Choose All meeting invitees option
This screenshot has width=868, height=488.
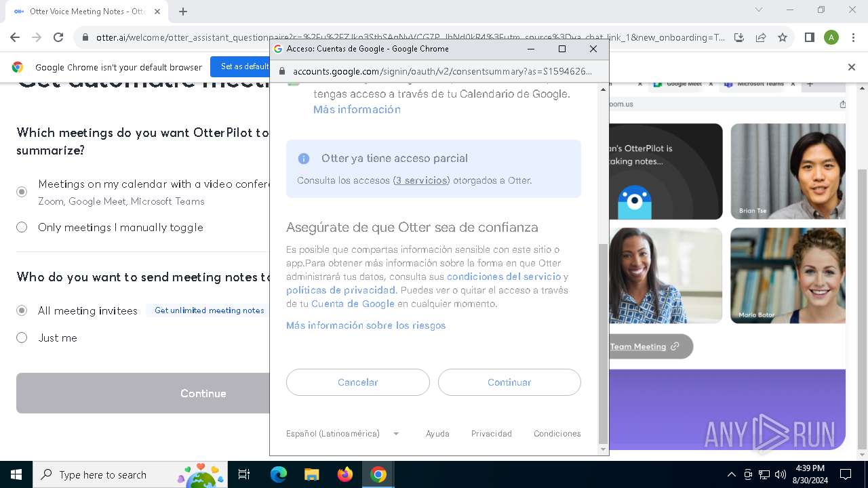click(22, 310)
